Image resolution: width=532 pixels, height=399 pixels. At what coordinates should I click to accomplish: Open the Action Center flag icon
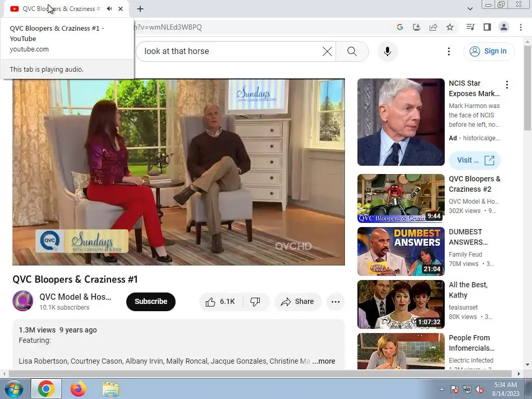[x=454, y=389]
